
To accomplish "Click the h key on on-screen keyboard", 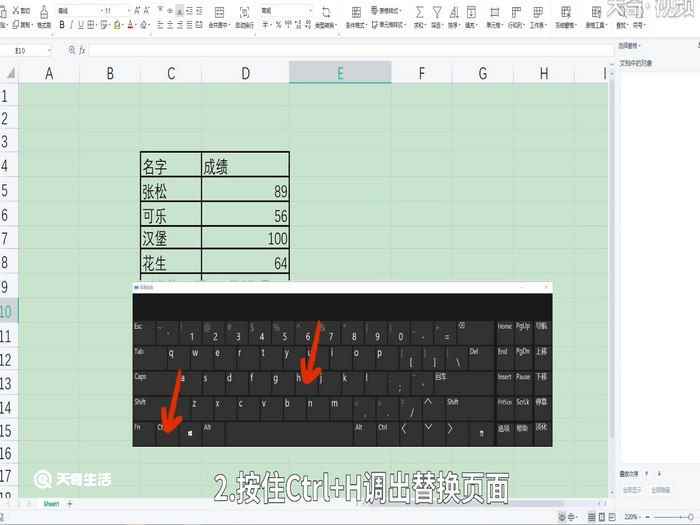I will point(305,382).
